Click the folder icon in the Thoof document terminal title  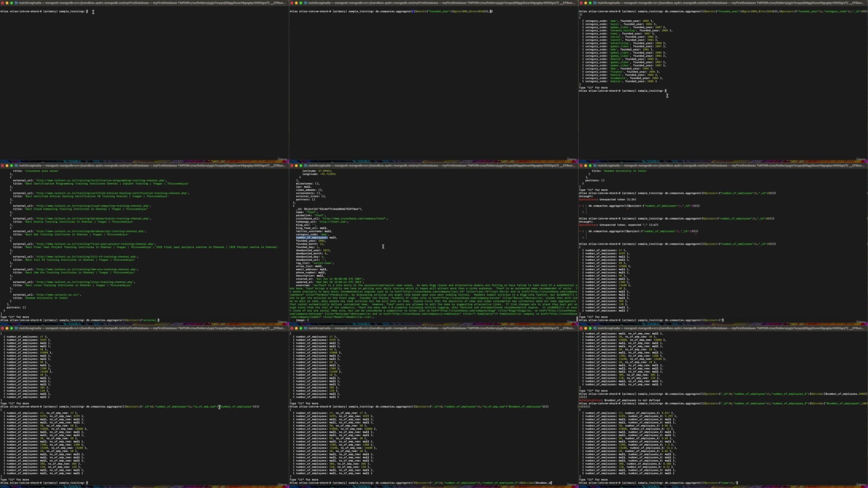click(305, 166)
